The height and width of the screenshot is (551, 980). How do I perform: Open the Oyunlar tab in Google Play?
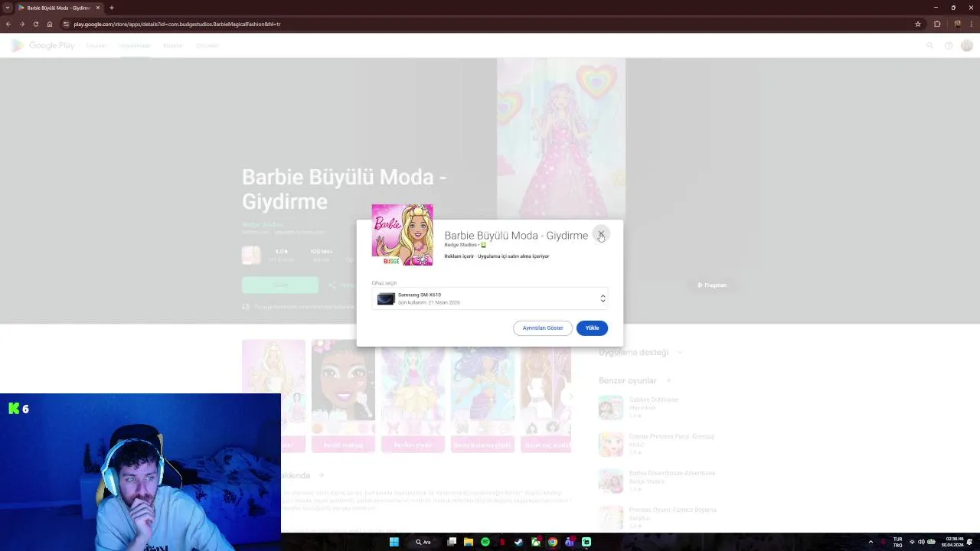click(96, 46)
